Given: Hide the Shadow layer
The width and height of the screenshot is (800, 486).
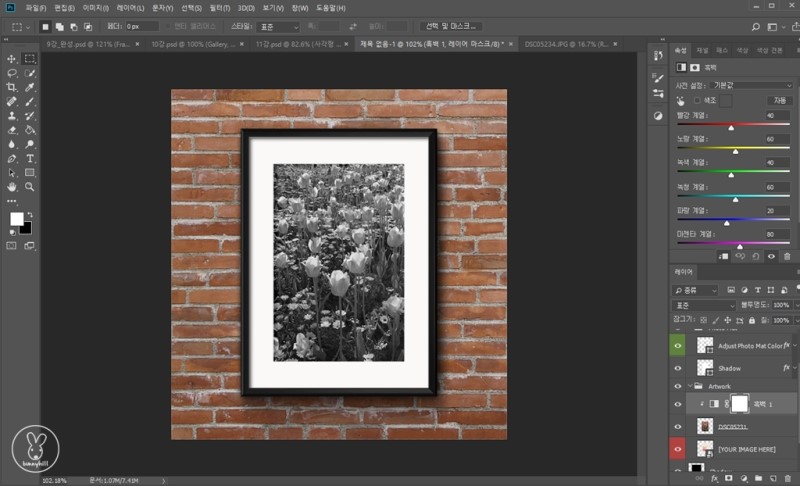Looking at the screenshot, I should pos(679,367).
